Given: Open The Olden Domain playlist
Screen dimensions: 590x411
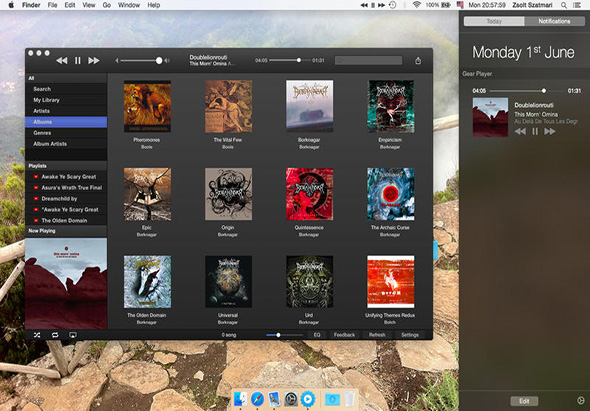Looking at the screenshot, I should (66, 221).
